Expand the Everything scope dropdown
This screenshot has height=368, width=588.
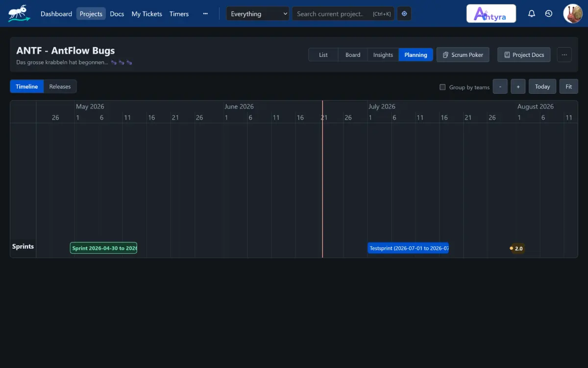pyautogui.click(x=258, y=14)
